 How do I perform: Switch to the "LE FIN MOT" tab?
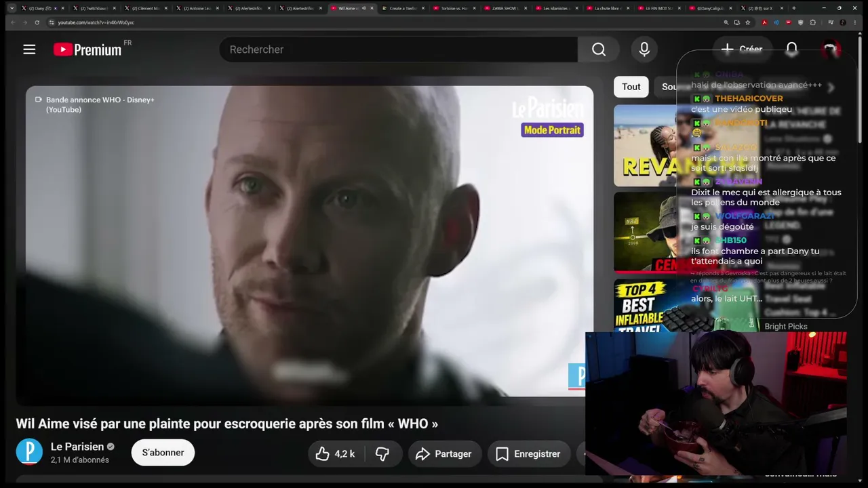coord(659,8)
